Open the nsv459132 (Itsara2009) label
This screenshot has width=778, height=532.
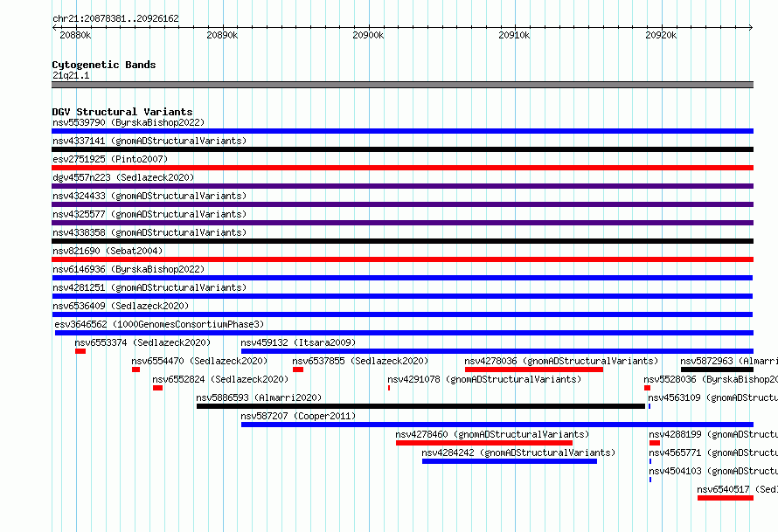[x=298, y=342]
